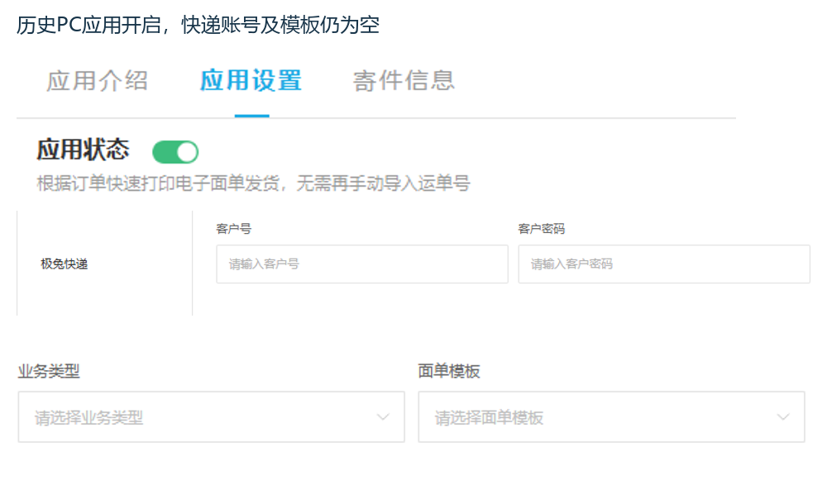Viewport: 827px width, 504px height.
Task: Click the 历史PC应用开启 title line
Action: pyautogui.click(x=198, y=25)
